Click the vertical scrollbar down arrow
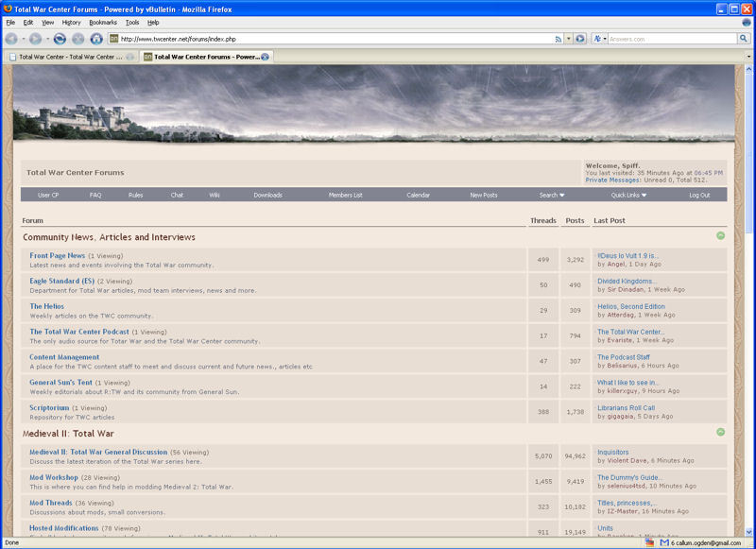 (x=748, y=532)
